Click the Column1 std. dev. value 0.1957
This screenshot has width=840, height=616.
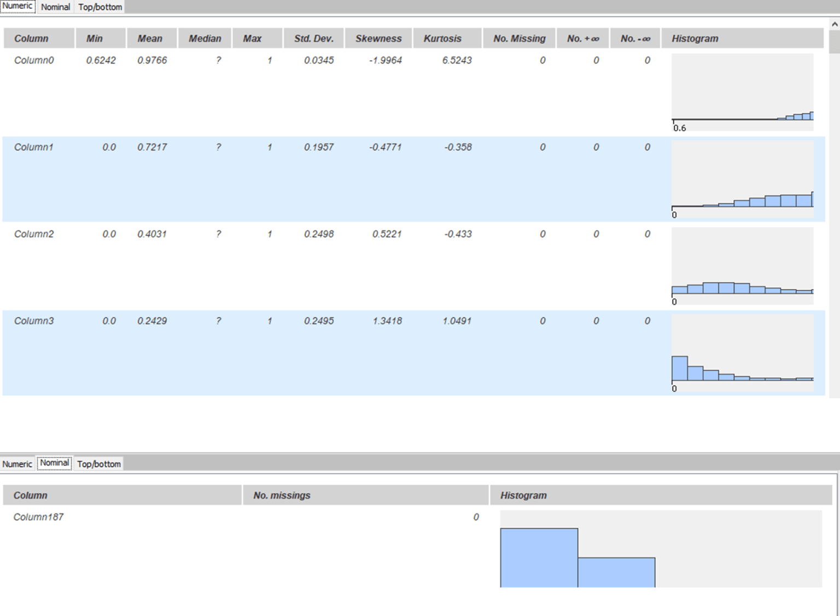pos(319,147)
